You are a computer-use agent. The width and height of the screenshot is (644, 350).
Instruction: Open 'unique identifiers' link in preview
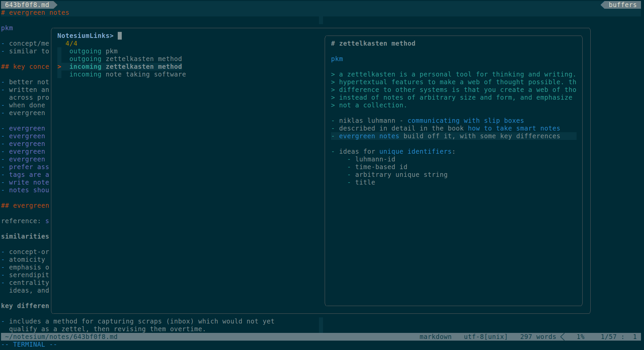(x=415, y=151)
